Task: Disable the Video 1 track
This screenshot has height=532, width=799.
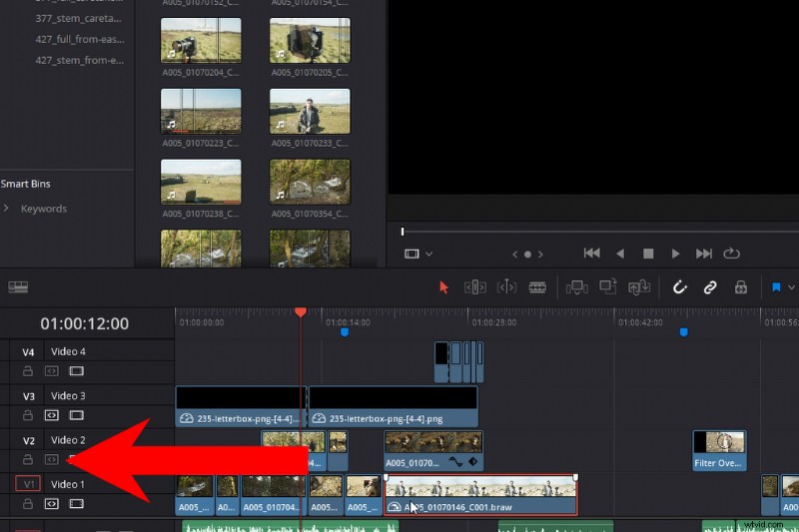Action: click(x=77, y=504)
